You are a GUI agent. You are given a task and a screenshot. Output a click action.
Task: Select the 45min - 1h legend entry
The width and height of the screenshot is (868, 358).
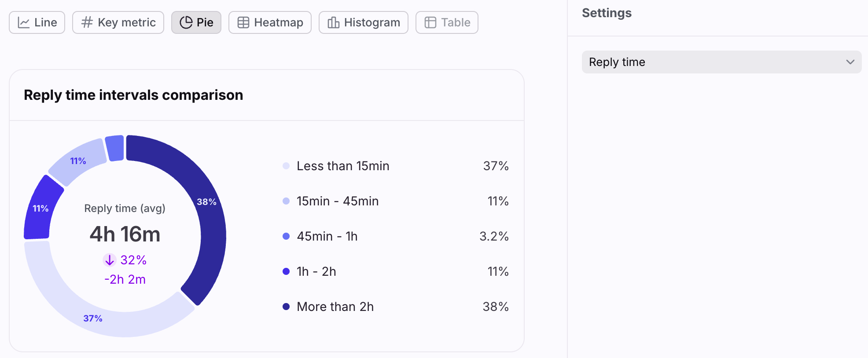coord(395,236)
